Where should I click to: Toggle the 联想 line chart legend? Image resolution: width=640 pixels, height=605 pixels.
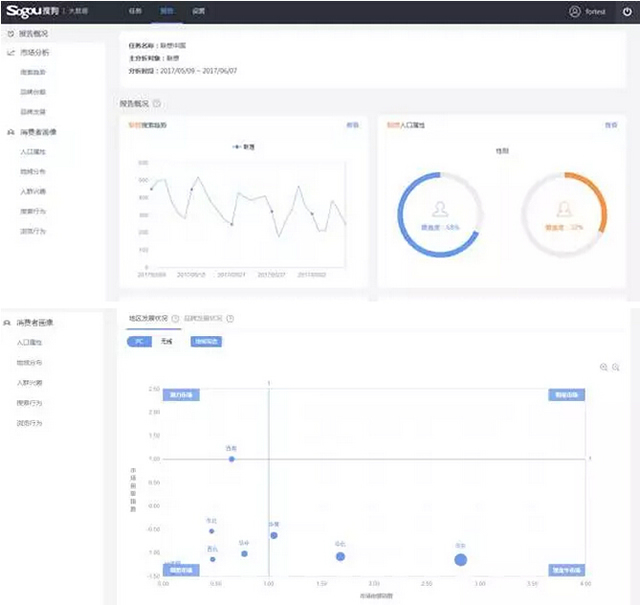(243, 146)
